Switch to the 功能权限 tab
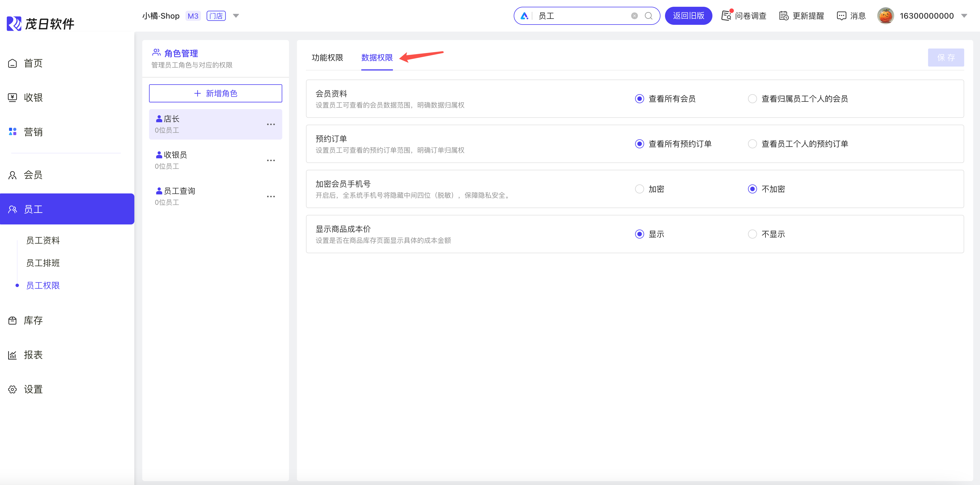This screenshot has height=485, width=980. [x=327, y=58]
